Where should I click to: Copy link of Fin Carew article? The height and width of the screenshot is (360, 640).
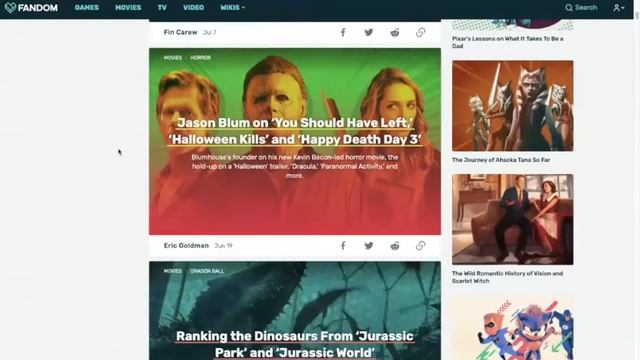click(x=420, y=32)
